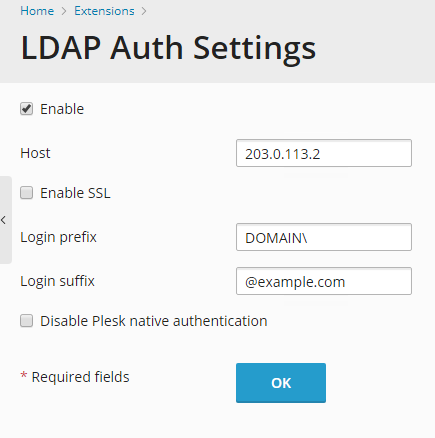Go to the Extensions breadcrumb link
This screenshot has height=438, width=435.
point(104,11)
